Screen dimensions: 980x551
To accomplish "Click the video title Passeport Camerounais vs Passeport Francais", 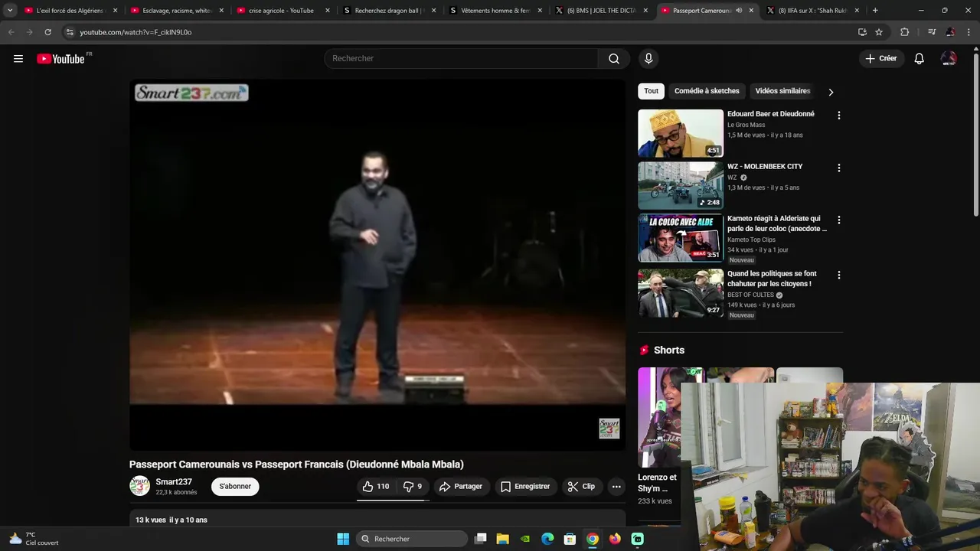I will [x=296, y=465].
